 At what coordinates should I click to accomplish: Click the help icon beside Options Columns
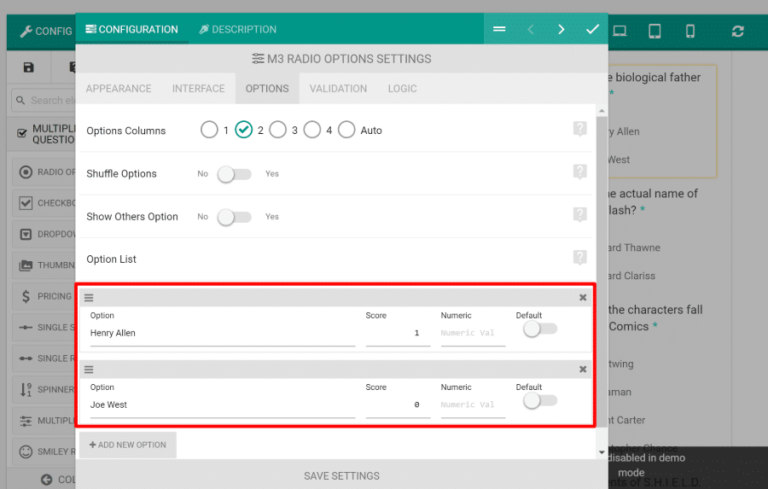click(x=579, y=129)
